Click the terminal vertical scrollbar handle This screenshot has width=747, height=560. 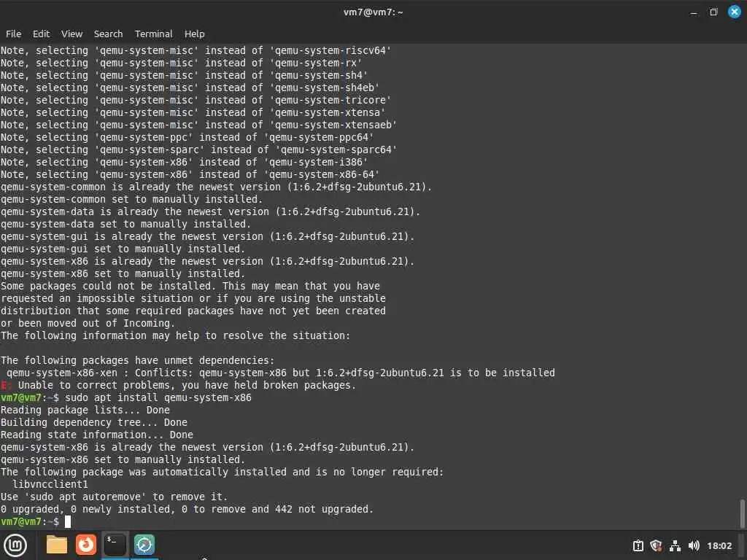(x=742, y=513)
